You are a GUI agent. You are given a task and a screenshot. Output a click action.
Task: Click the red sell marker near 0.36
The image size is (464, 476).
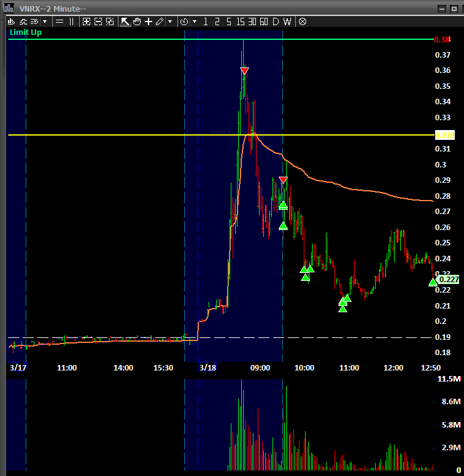[244, 71]
